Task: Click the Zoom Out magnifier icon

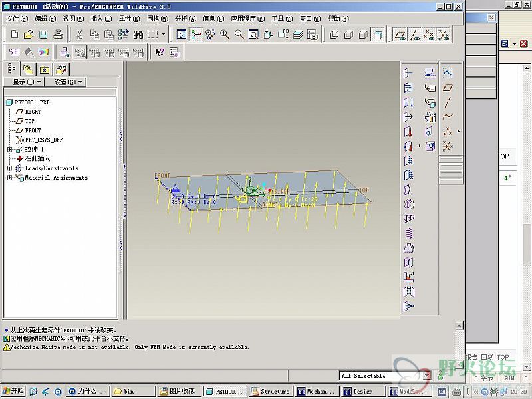Action: tap(239, 35)
